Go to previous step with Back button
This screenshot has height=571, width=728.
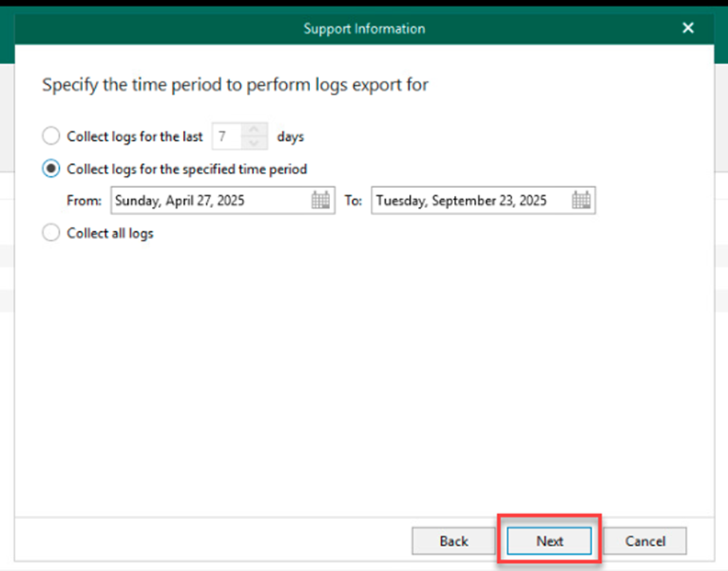pos(453,541)
